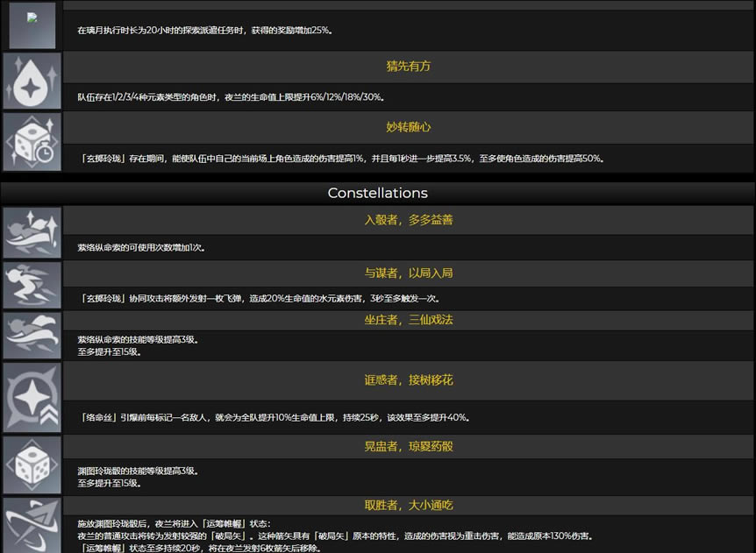Click the broken image thumbnail at top
Viewport: 756px width, 553px height.
tap(32, 25)
